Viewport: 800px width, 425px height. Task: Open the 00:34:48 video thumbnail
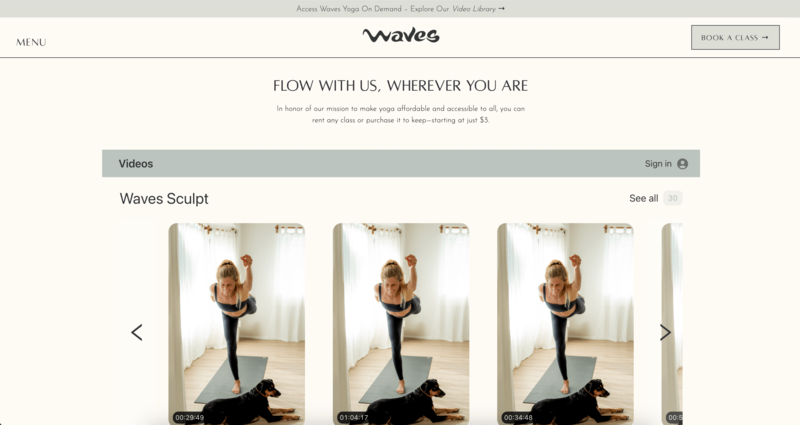[565, 323]
